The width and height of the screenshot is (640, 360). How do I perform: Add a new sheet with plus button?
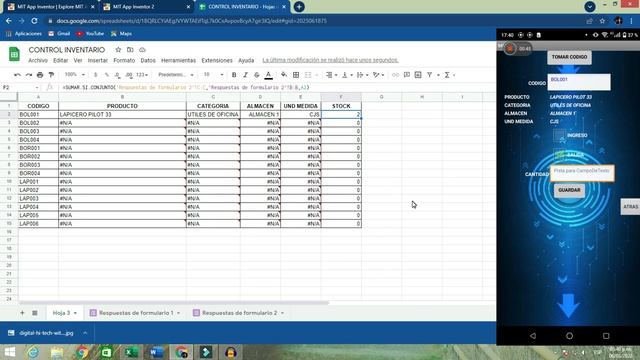pyautogui.click(x=22, y=313)
